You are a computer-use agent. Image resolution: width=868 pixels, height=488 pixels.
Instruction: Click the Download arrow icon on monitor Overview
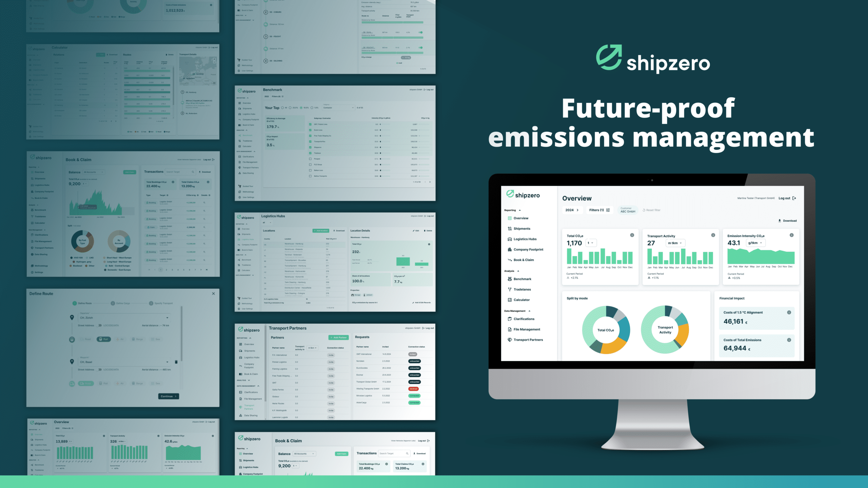(780, 221)
